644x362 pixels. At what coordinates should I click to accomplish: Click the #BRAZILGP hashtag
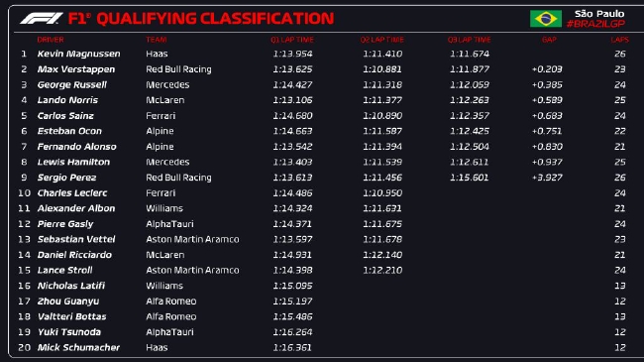coord(595,24)
